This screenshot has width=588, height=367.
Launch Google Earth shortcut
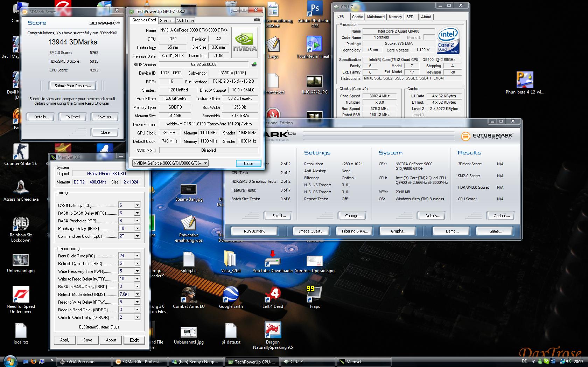231,298
